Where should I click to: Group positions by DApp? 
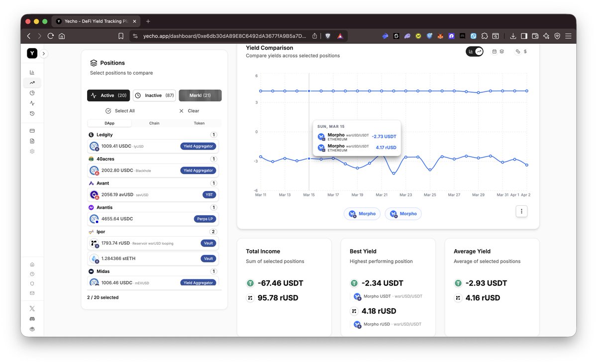pos(109,123)
